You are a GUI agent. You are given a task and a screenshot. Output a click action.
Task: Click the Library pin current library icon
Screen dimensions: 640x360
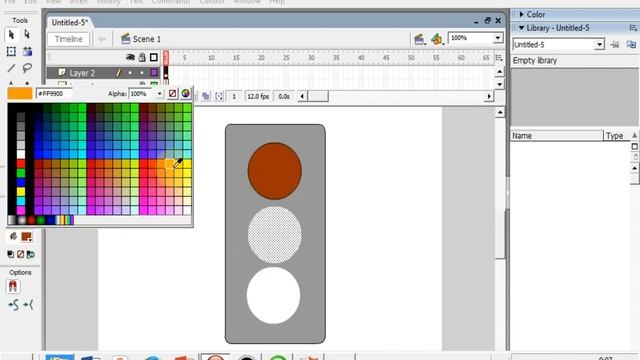click(x=615, y=44)
